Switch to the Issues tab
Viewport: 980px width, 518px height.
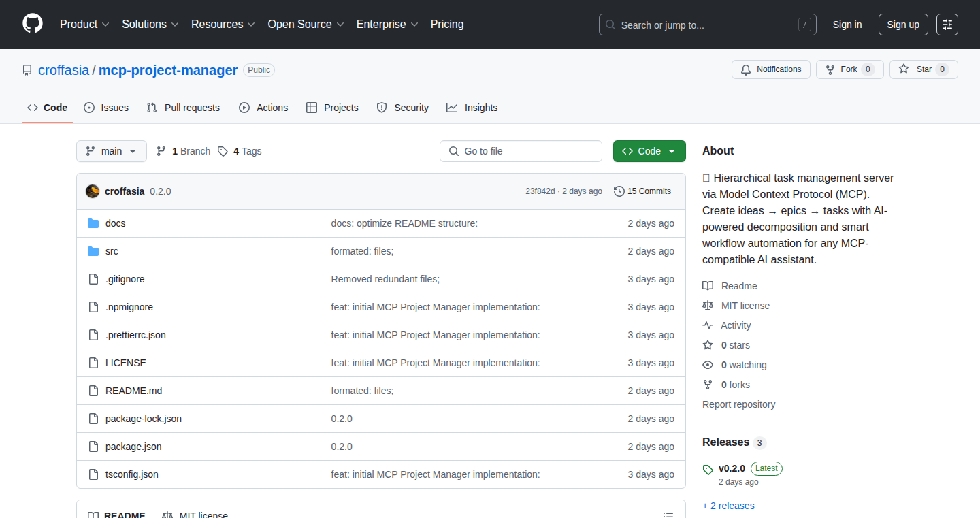coord(106,108)
